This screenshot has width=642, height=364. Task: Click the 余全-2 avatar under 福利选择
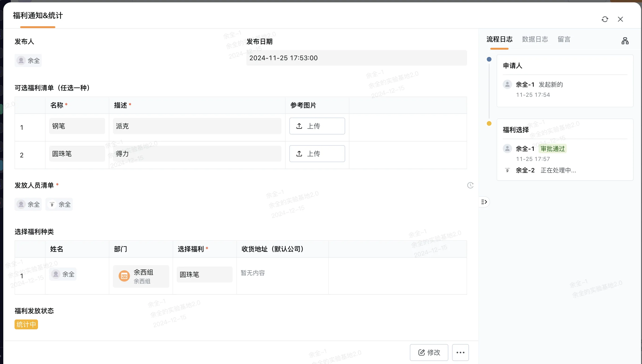pyautogui.click(x=507, y=170)
